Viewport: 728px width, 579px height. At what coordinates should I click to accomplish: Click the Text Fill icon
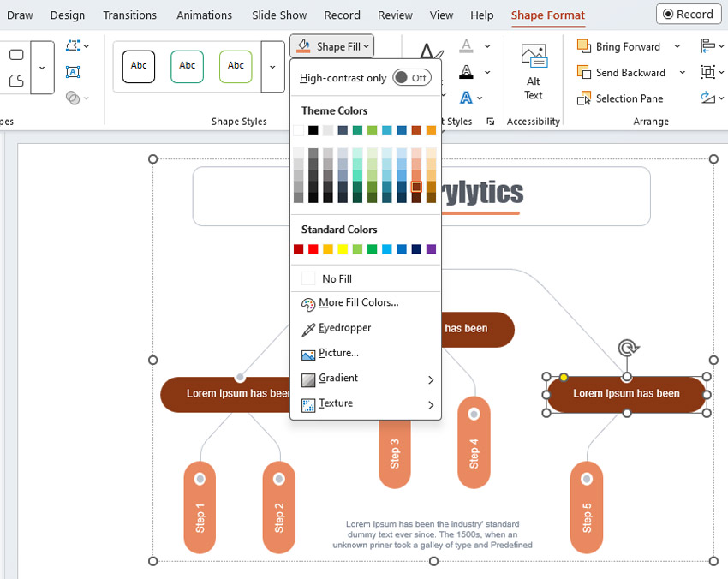coord(466,46)
